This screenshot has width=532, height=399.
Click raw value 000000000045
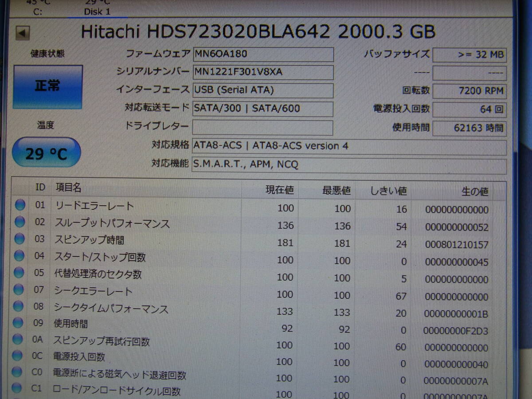click(x=457, y=262)
